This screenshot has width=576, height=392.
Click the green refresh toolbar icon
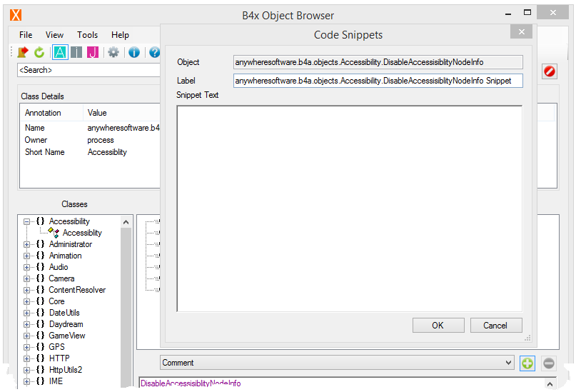39,52
